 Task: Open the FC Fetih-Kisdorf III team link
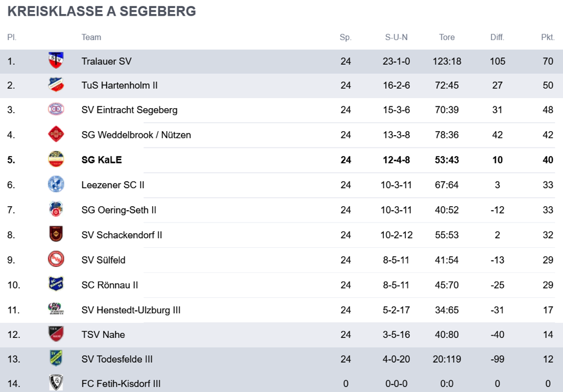tap(121, 384)
